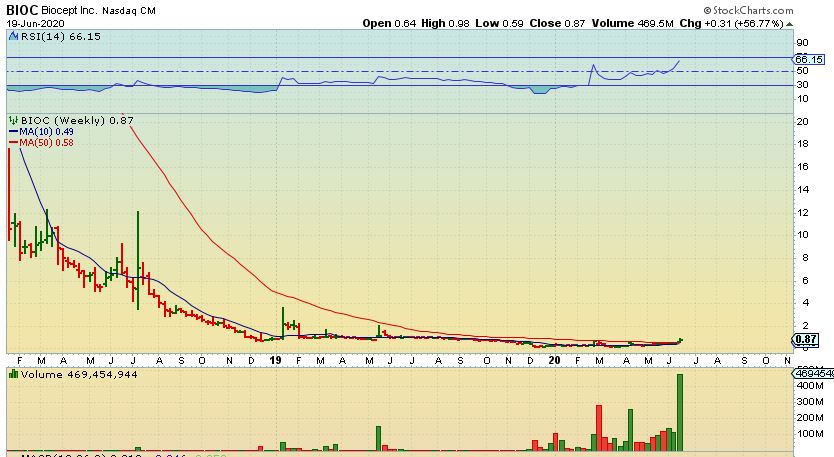Click the Chg +0.31 (+56.77%) value
This screenshot has height=457, width=834.
(732, 23)
